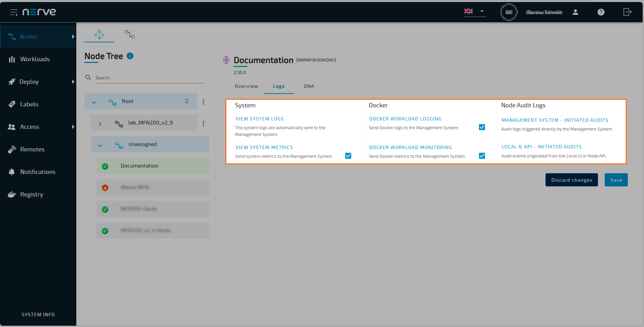
Task: Open the Deploy section
Action: click(x=29, y=82)
